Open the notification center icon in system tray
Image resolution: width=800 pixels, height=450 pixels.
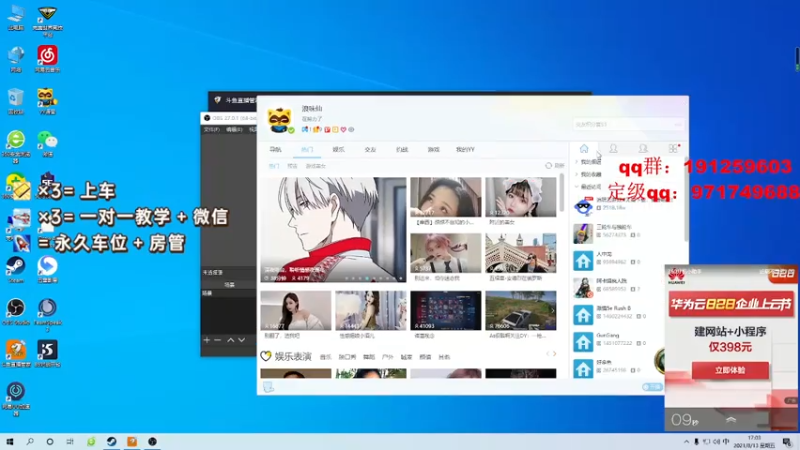tap(787, 442)
